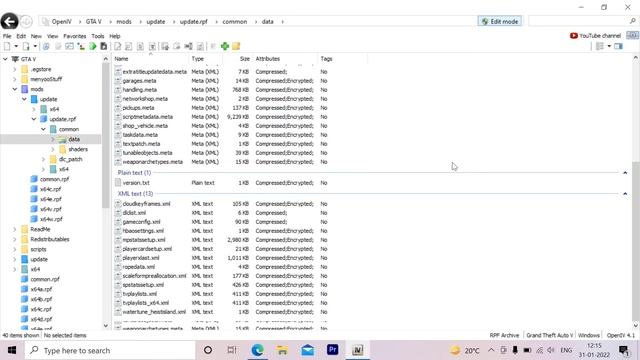Expand the .egstore tree folder
This screenshot has height=360, width=640.
(15, 69)
